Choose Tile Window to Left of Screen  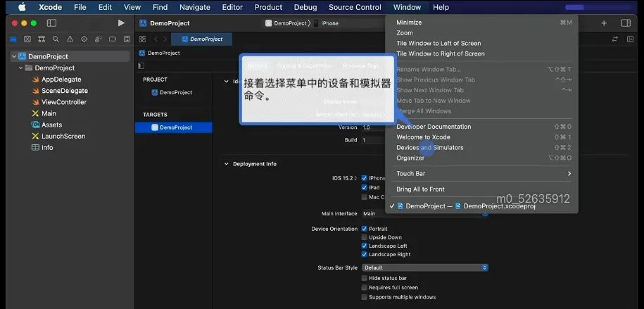tap(481, 43)
